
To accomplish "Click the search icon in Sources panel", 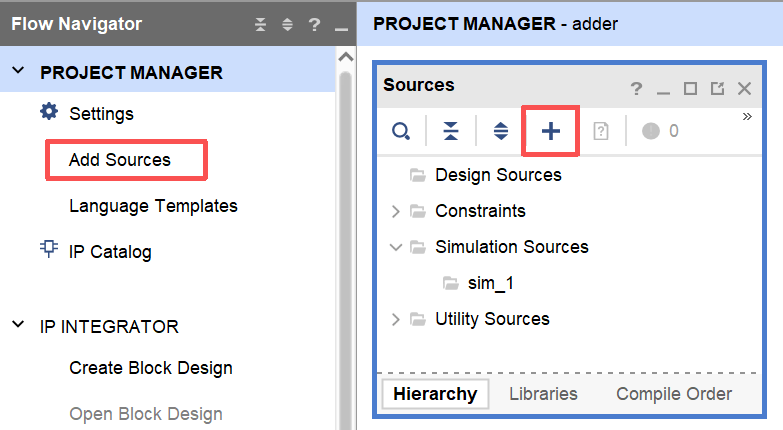I will (x=401, y=131).
